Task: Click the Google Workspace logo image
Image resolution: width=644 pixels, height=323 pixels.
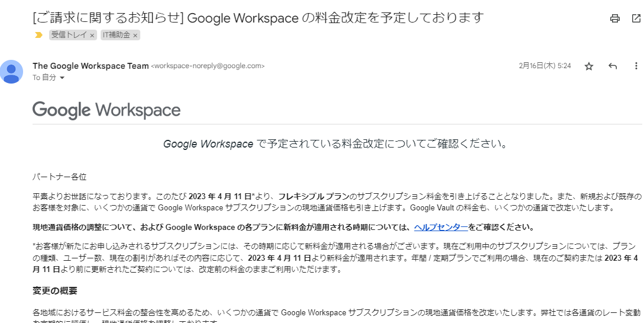Action: click(x=107, y=110)
